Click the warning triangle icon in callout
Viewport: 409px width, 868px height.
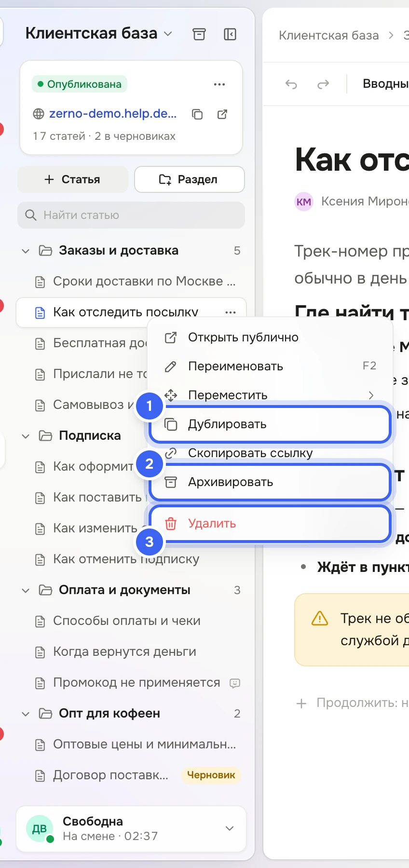320,618
